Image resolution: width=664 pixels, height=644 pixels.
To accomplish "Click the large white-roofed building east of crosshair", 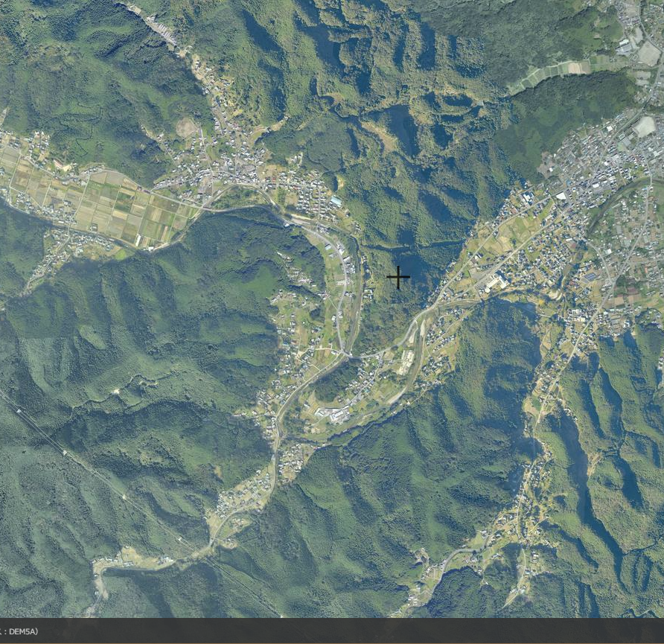I will coord(494,283).
